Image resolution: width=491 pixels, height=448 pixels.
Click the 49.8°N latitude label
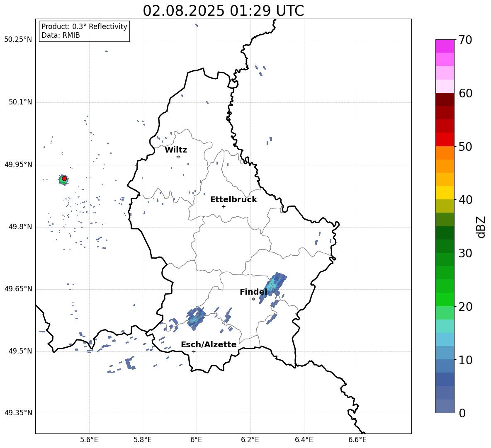pyautogui.click(x=20, y=227)
